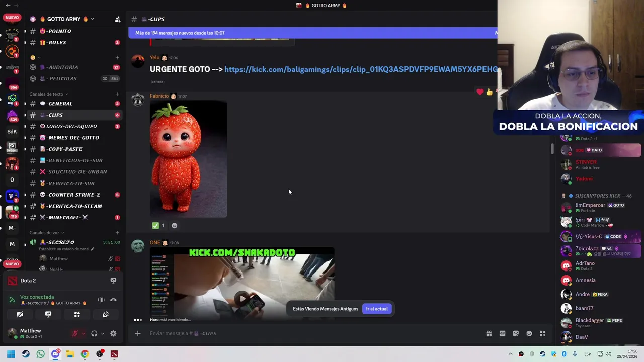Open the LOGOS-DEL-EQUIPO channel
This screenshot has width=644, height=362.
(74, 126)
